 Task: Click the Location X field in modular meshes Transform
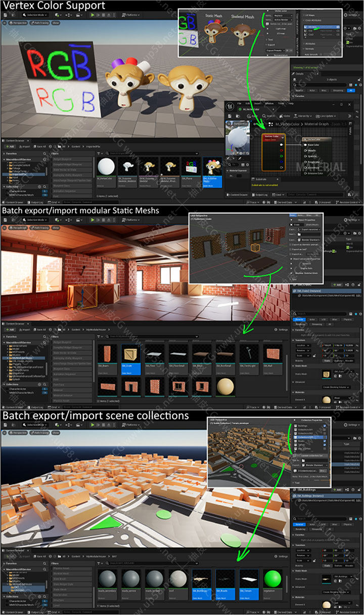coord(328,345)
